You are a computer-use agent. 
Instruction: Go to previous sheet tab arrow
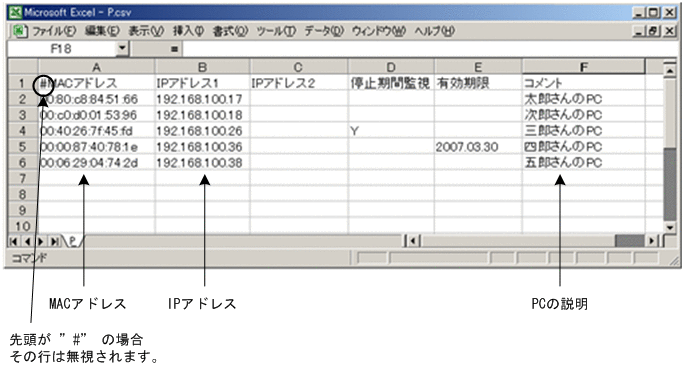(x=27, y=241)
